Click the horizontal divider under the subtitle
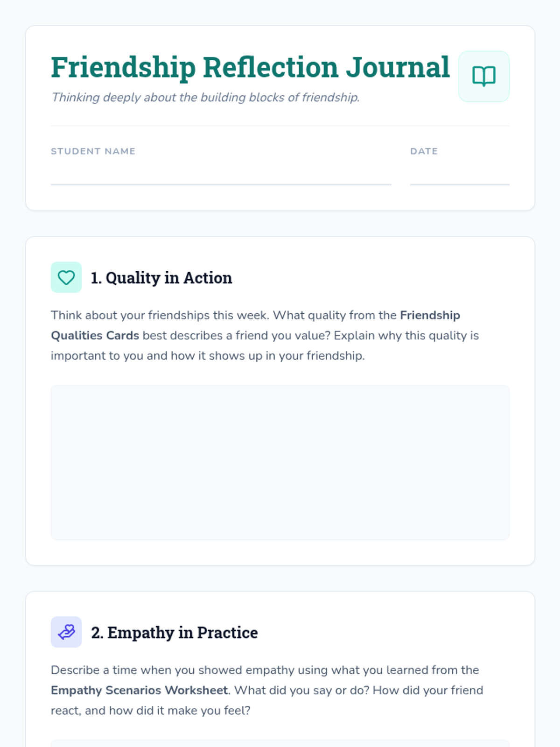 tap(280, 126)
